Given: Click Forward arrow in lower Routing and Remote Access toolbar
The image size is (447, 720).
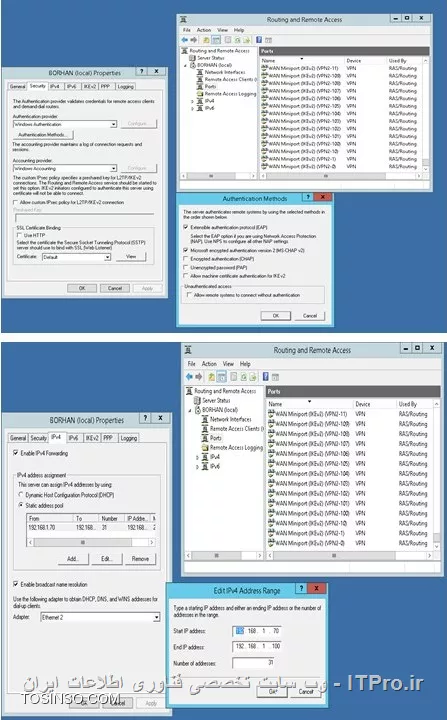Looking at the screenshot, I should coord(198,377).
